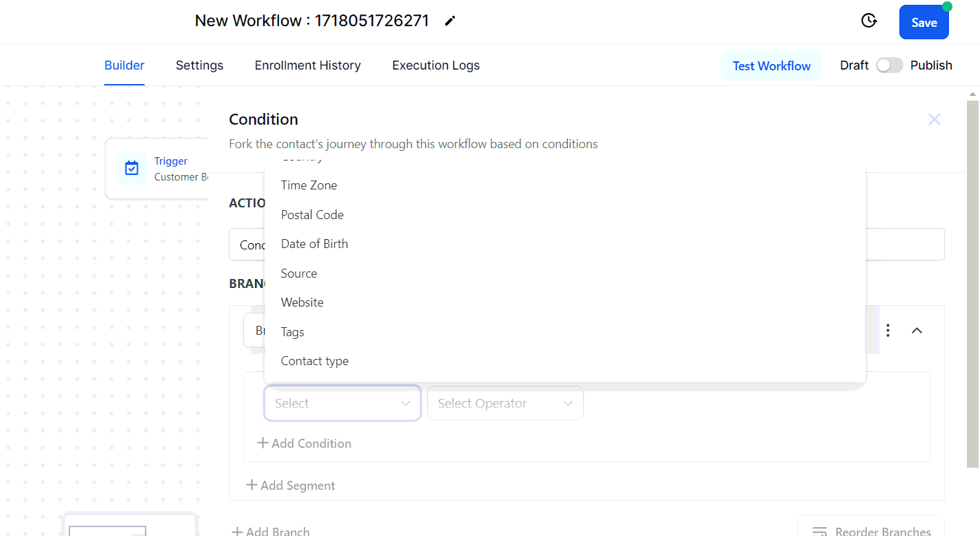Click the workflow title text
This screenshot has width=980, height=536.
click(x=312, y=21)
